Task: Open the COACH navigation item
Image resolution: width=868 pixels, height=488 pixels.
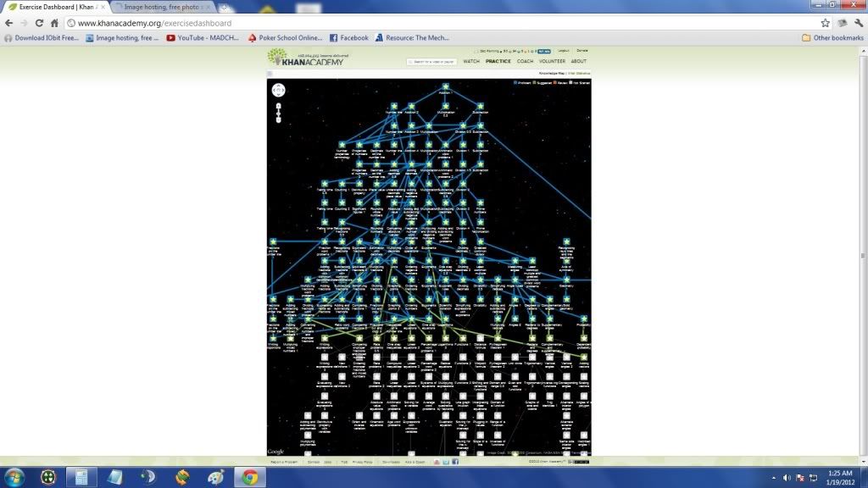Action: click(x=526, y=62)
